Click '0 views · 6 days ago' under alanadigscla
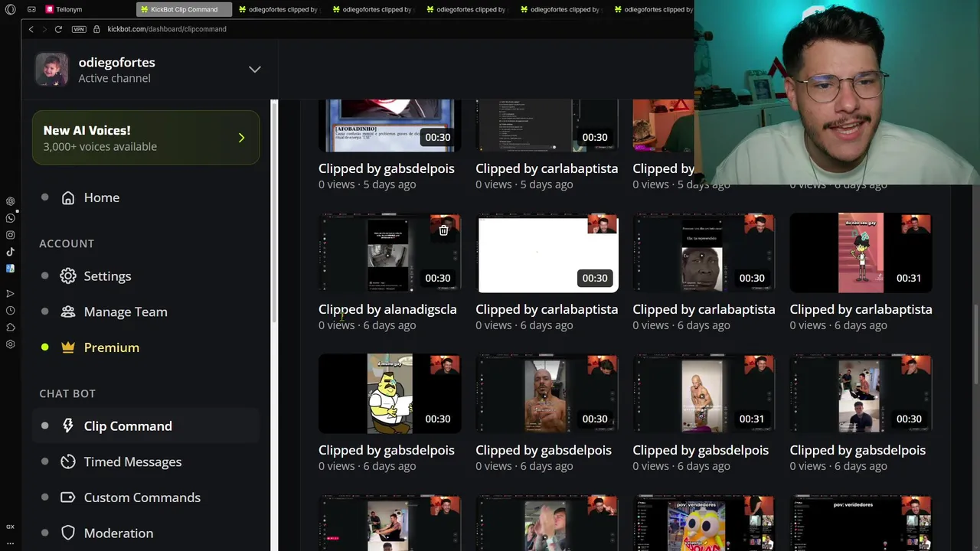This screenshot has height=551, width=980. pyautogui.click(x=367, y=325)
